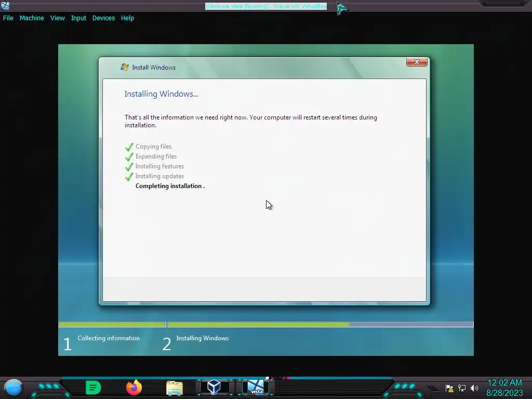Screen dimensions: 532x399
Task: Launch Firefox from the taskbar
Action: [134, 388]
